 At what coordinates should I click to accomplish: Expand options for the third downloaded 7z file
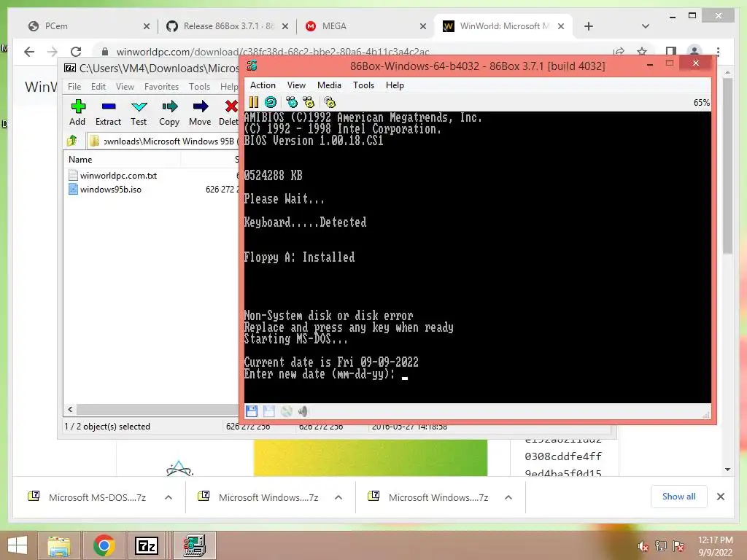[x=508, y=497]
